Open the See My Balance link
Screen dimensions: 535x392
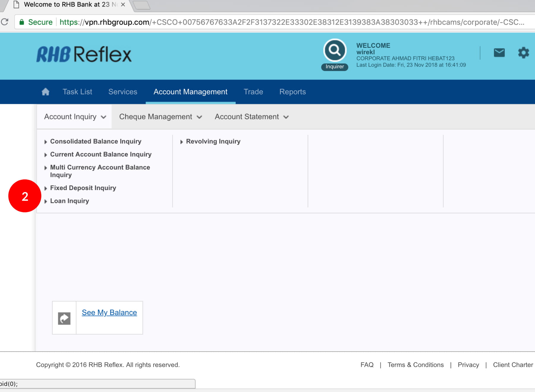coord(109,312)
